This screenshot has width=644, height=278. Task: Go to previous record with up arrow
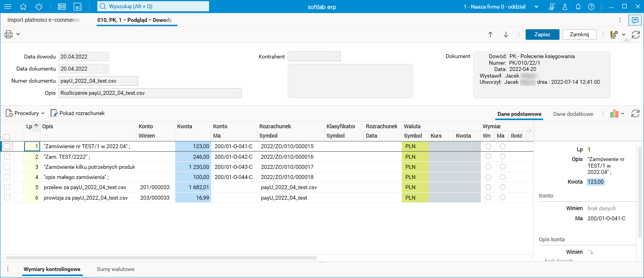point(491,34)
